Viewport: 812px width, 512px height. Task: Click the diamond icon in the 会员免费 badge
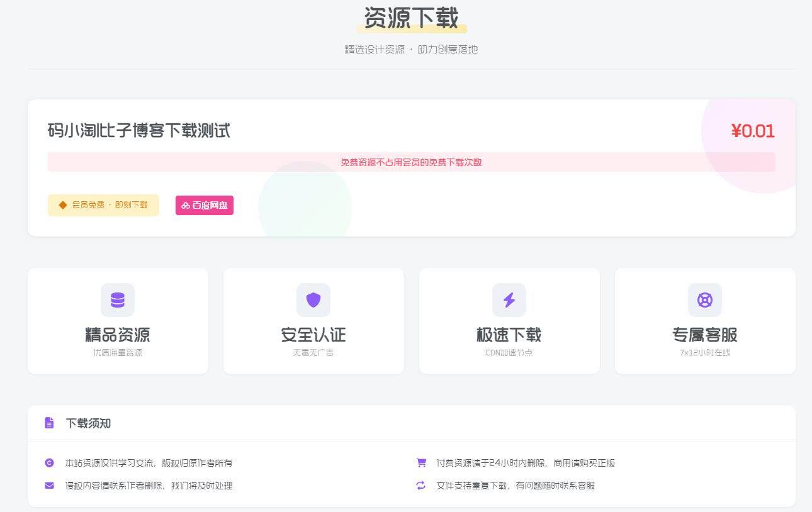click(63, 205)
